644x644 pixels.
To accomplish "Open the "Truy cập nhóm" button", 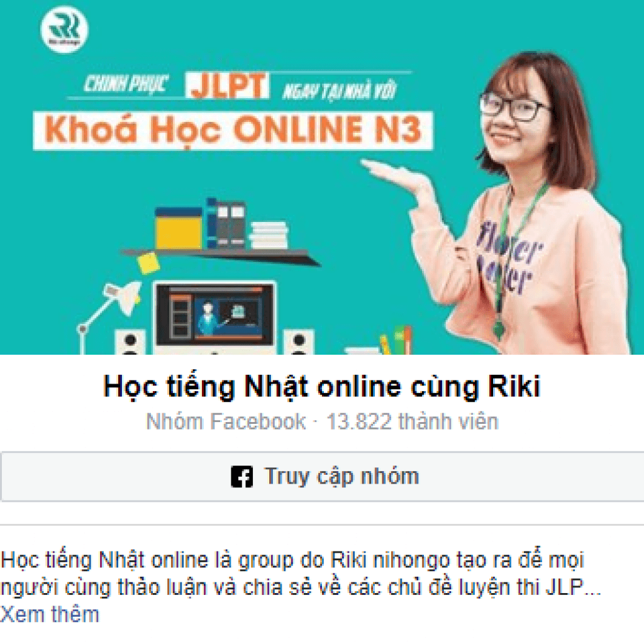I will [x=322, y=477].
